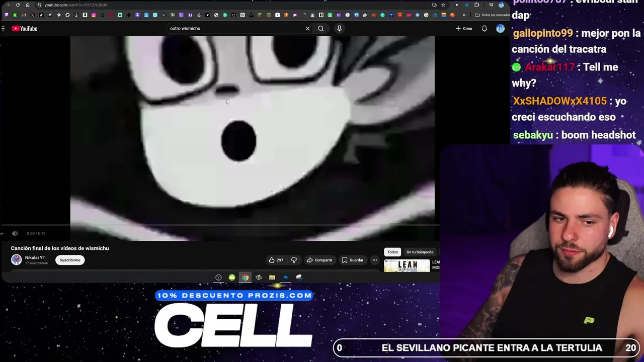Dislike the video with thumbs down
The height and width of the screenshot is (362, 644).
[x=294, y=260]
